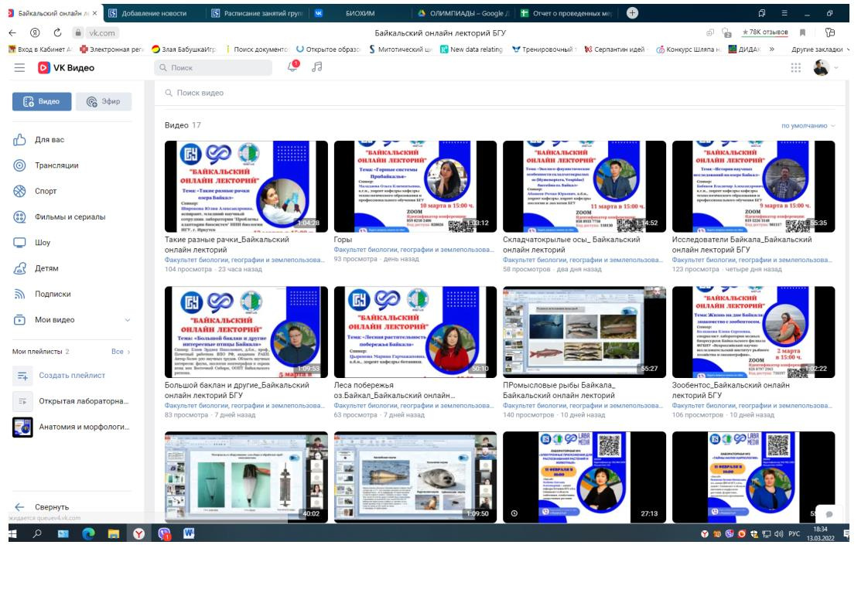Click the browser reload button
The width and height of the screenshot is (868, 613).
(56, 33)
